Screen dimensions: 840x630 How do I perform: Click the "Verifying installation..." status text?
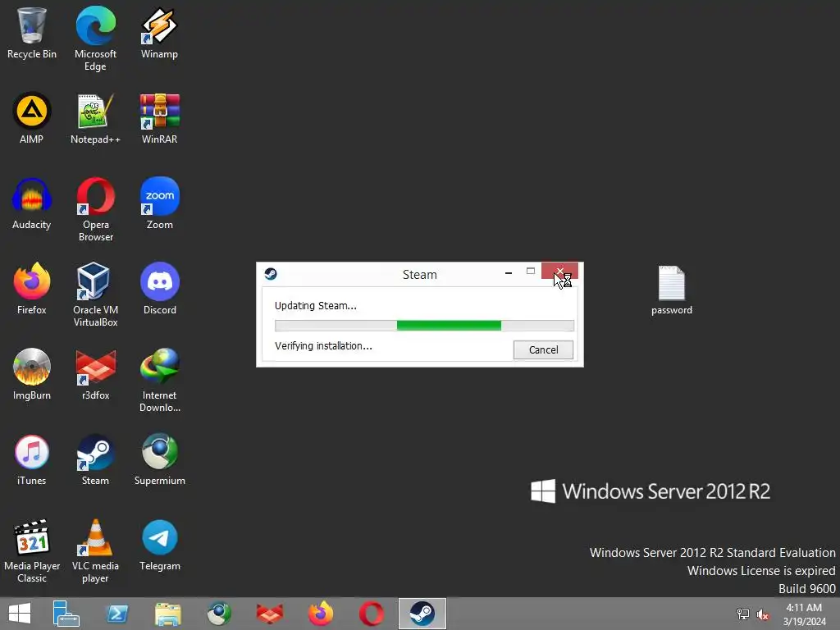323,346
